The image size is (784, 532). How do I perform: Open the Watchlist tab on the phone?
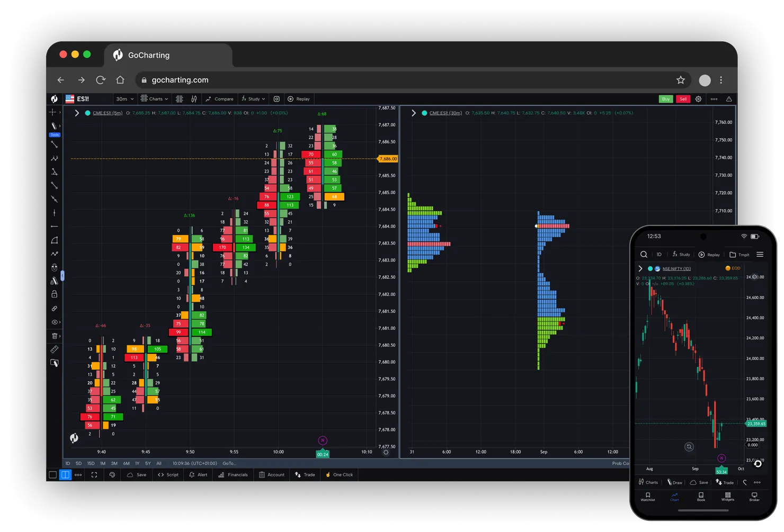coord(648,497)
